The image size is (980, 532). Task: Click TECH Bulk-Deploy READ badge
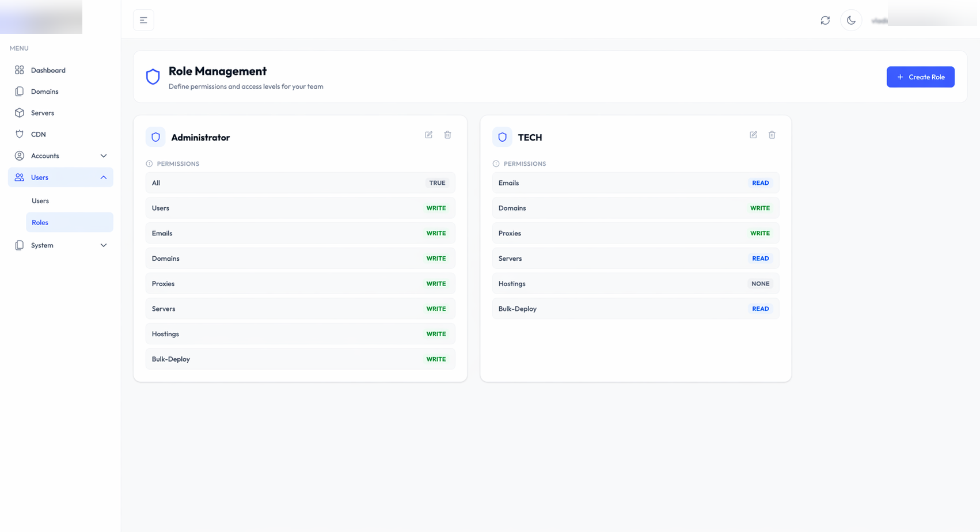(760, 309)
